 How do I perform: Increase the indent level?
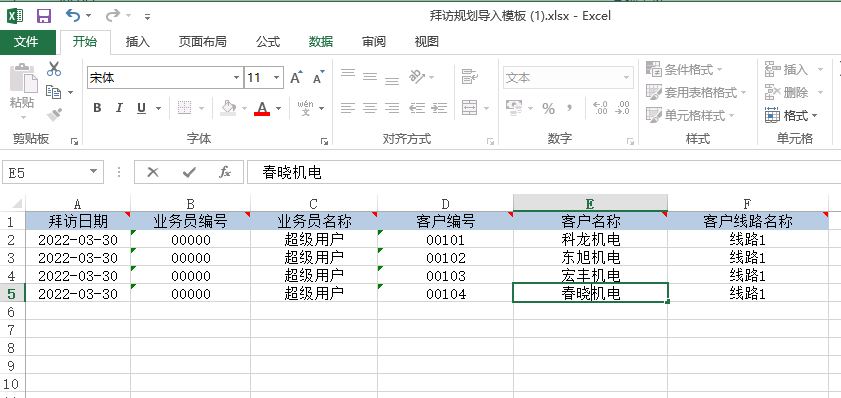tap(439, 108)
